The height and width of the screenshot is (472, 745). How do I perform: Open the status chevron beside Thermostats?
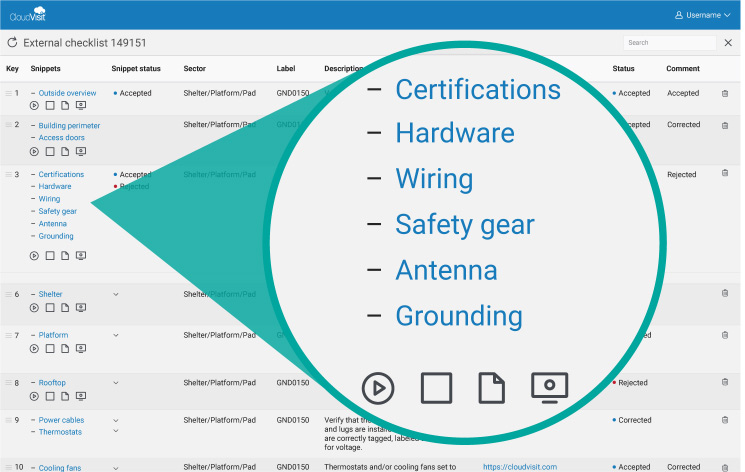[116, 431]
